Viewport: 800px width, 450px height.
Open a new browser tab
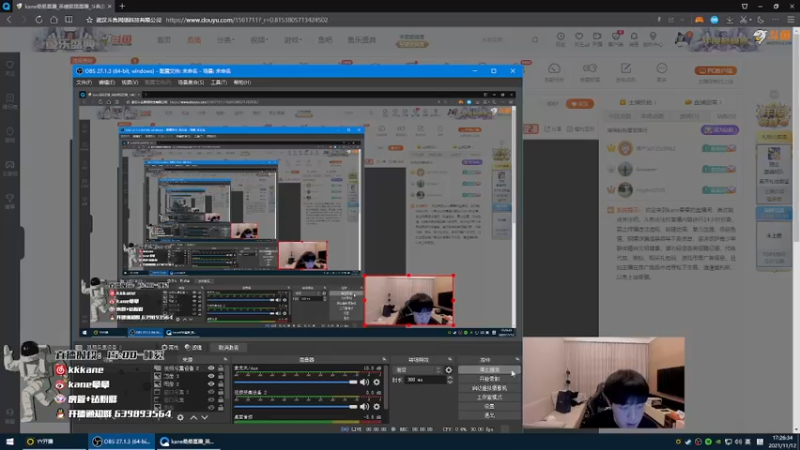click(122, 6)
